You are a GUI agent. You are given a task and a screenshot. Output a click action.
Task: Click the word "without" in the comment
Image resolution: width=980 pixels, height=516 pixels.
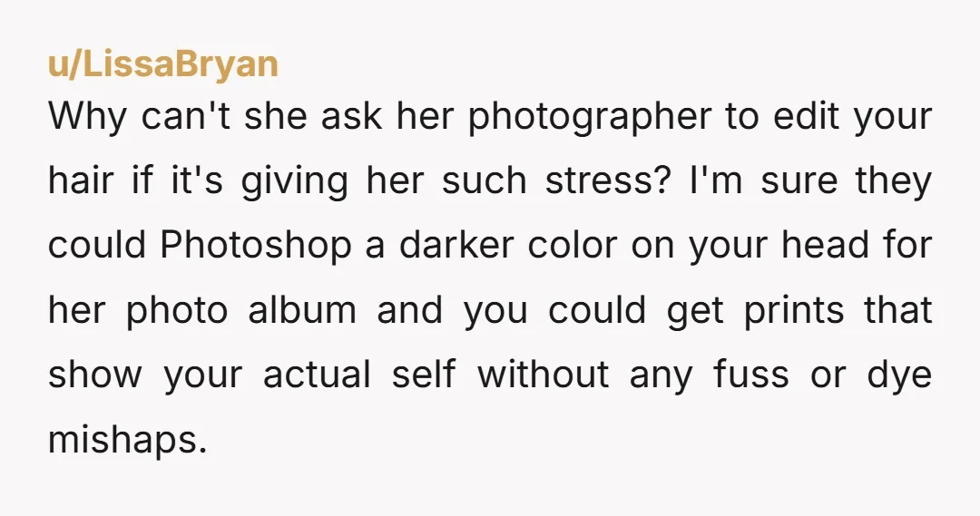tap(544, 375)
